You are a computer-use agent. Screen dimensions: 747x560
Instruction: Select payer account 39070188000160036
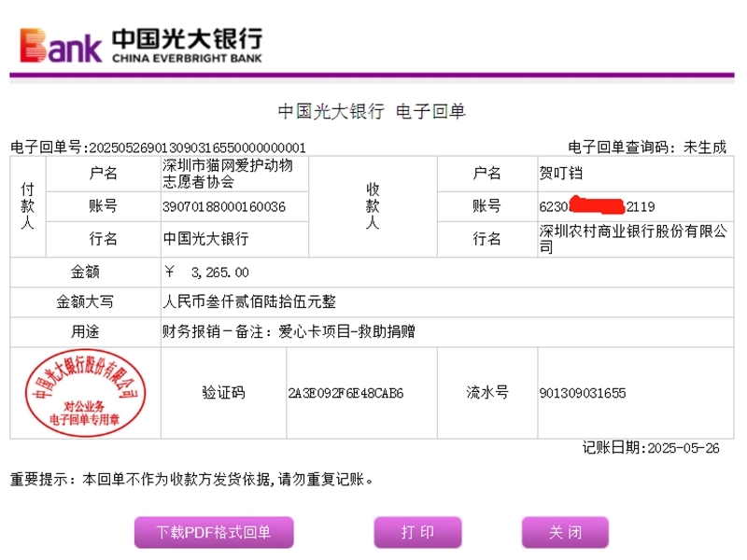click(224, 206)
